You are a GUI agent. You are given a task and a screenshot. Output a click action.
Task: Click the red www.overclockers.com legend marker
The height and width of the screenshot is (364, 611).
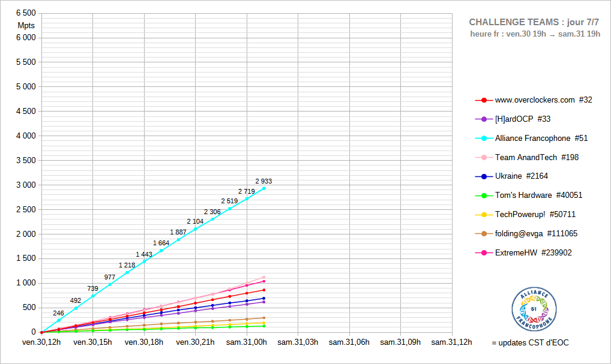coord(484,100)
